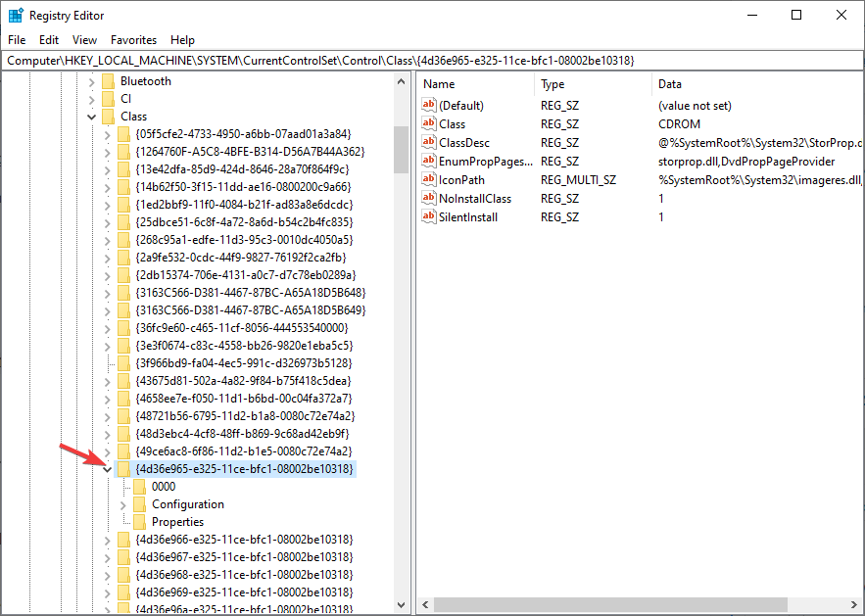The height and width of the screenshot is (616, 865).
Task: Open the Help menu
Action: 182,40
